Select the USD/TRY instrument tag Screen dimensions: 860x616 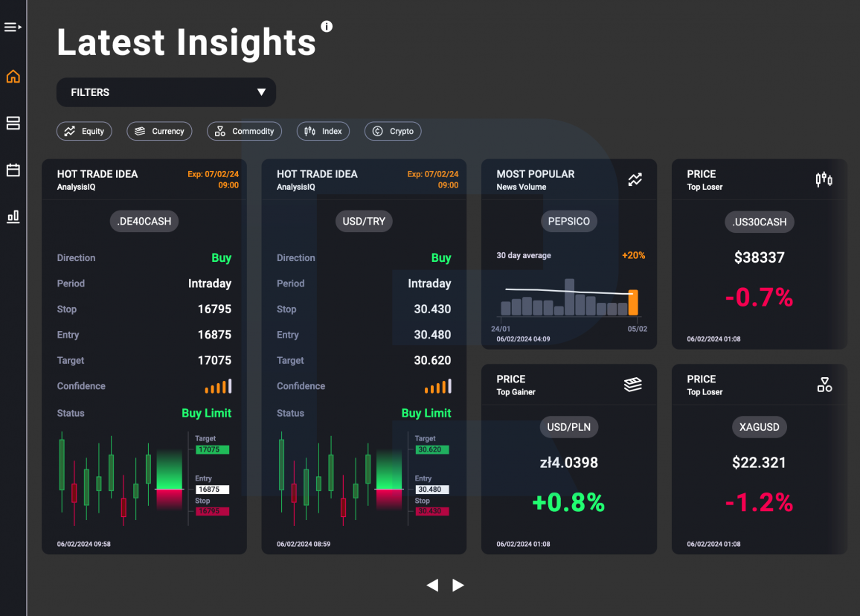[x=364, y=221]
